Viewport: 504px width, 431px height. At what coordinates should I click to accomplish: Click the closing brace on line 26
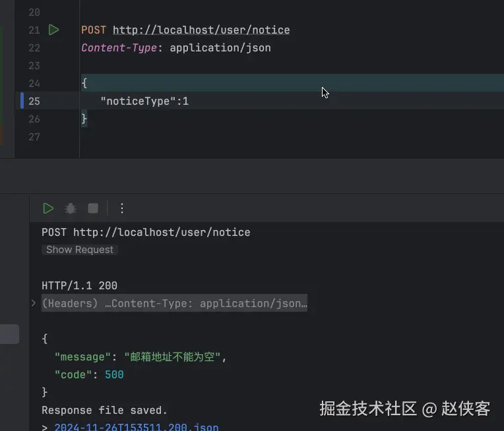(x=84, y=119)
